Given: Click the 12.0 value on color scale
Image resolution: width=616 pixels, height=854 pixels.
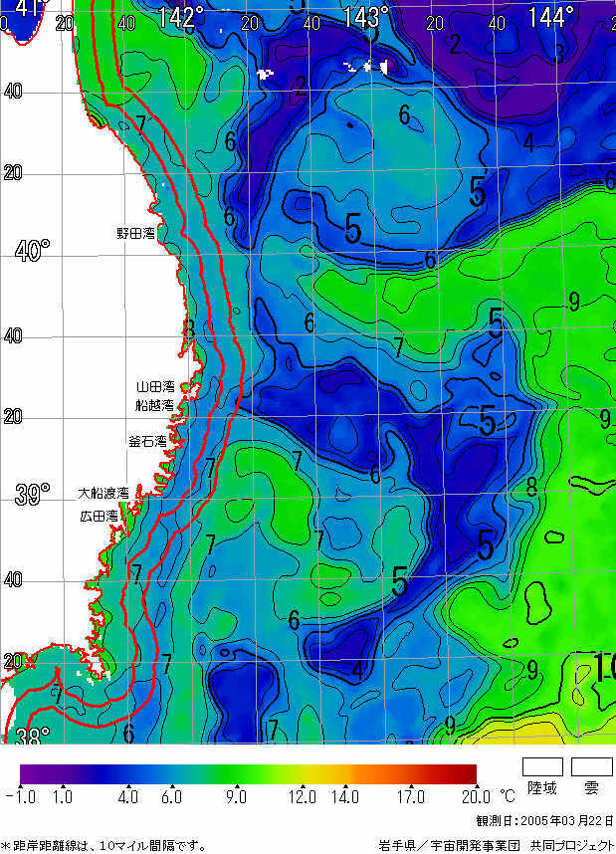Looking at the screenshot, I should [x=303, y=797].
